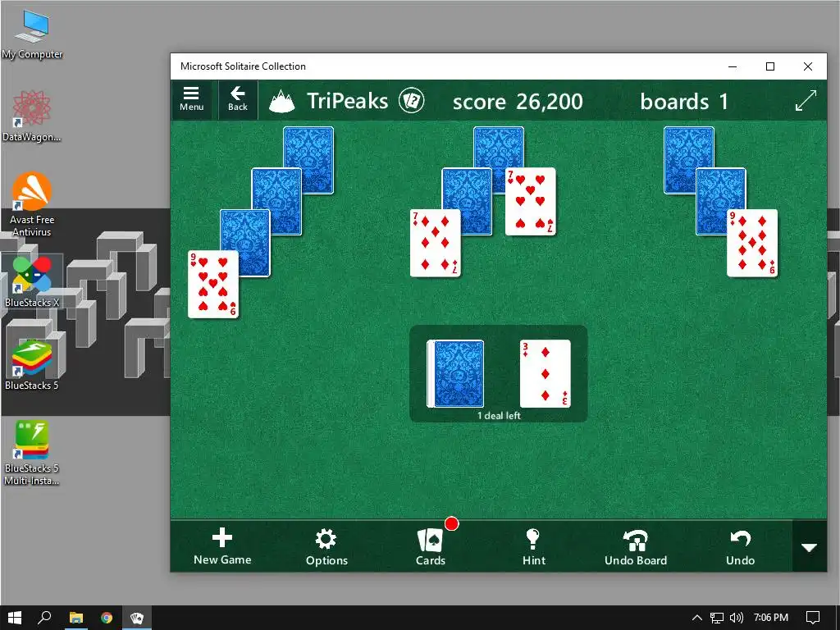Screen dimensions: 840x630
Task: Click the round cards badge beside TriPeaks
Action: [x=411, y=100]
